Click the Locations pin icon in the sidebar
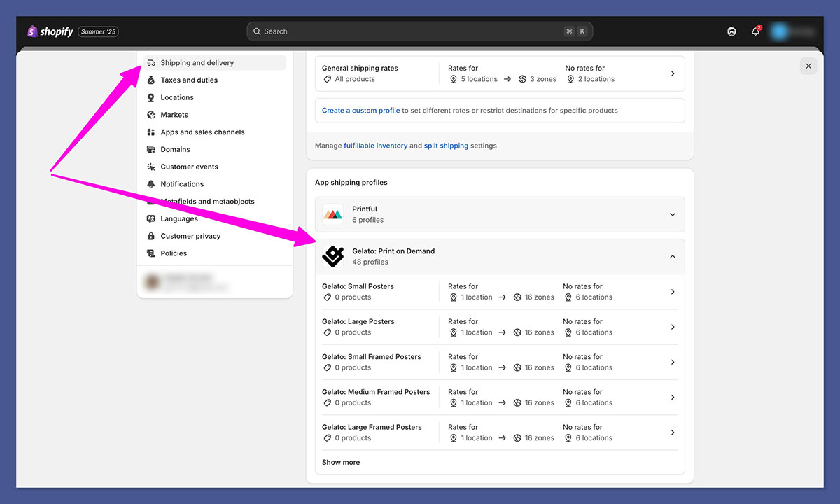This screenshot has height=504, width=840. tap(151, 97)
